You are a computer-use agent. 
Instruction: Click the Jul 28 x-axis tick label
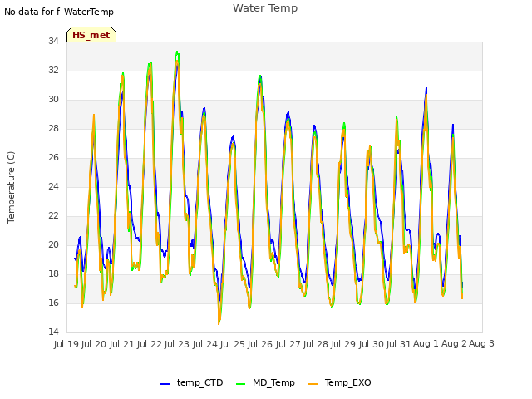point(316,344)
